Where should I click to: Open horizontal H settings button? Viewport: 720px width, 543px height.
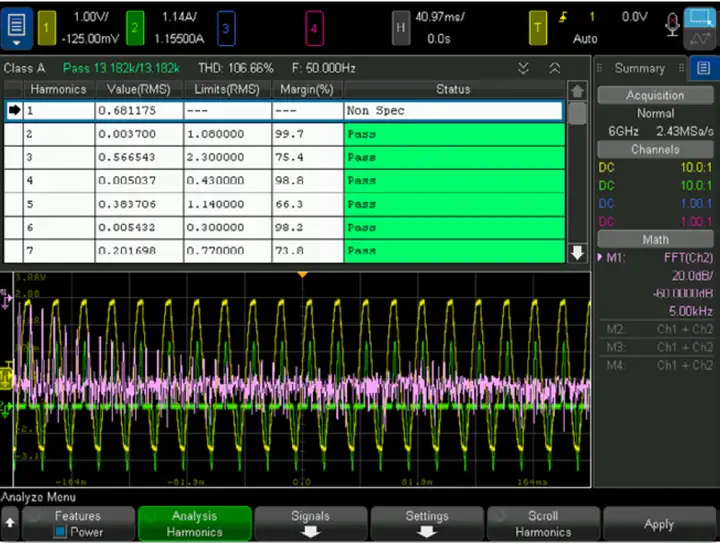click(x=401, y=28)
